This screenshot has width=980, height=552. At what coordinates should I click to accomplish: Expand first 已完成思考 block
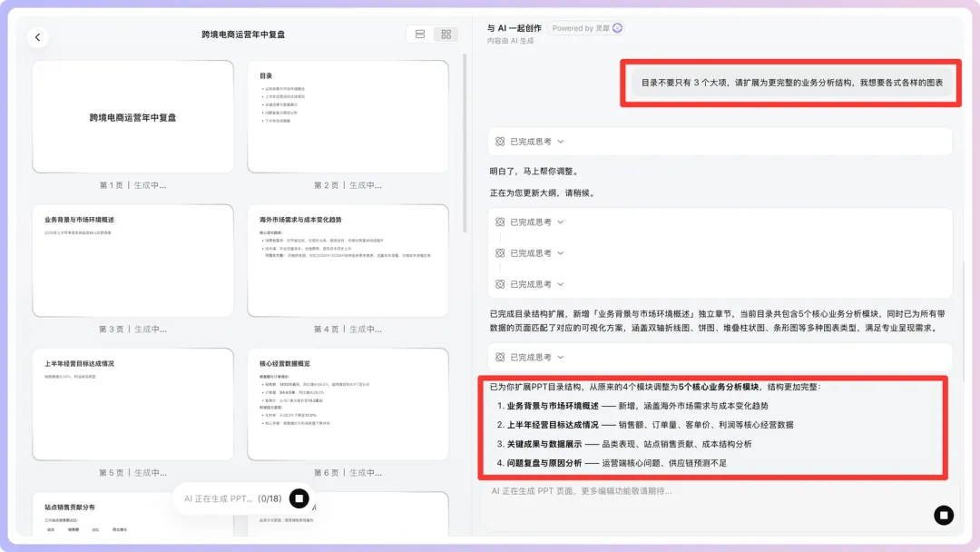pyautogui.click(x=720, y=142)
